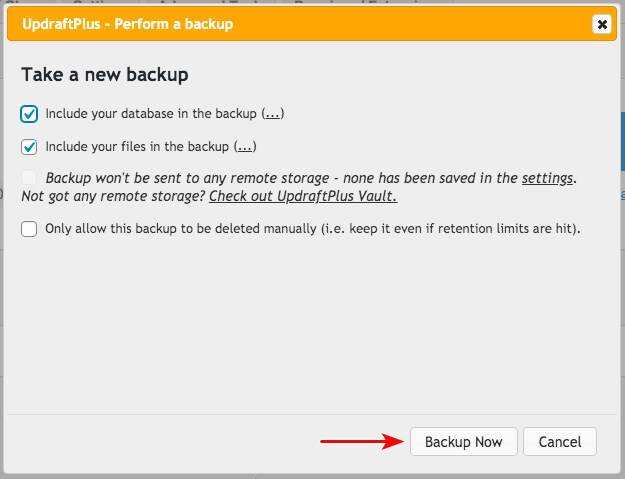Click the 'Include your database in the backup' label
The height and width of the screenshot is (479, 625).
(150, 114)
